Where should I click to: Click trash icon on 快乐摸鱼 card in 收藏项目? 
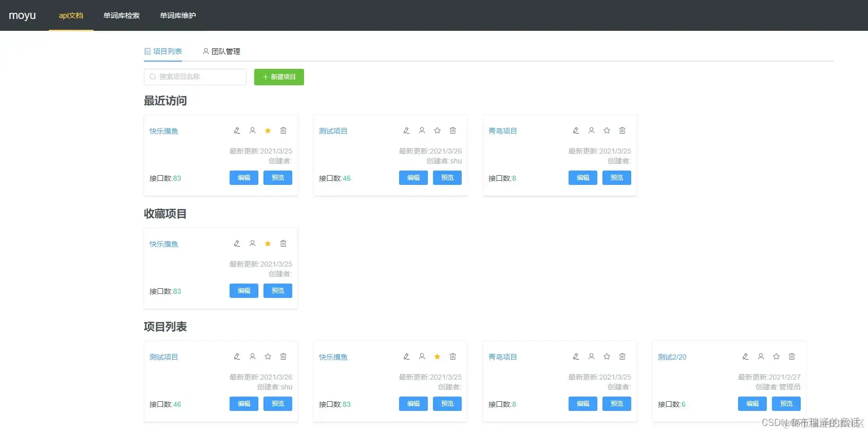tap(283, 243)
